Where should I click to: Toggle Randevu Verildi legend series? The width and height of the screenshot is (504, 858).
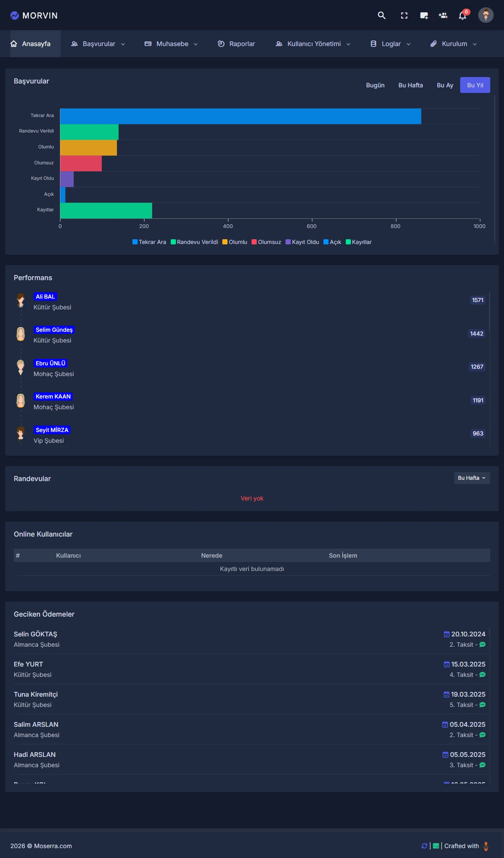(x=194, y=242)
